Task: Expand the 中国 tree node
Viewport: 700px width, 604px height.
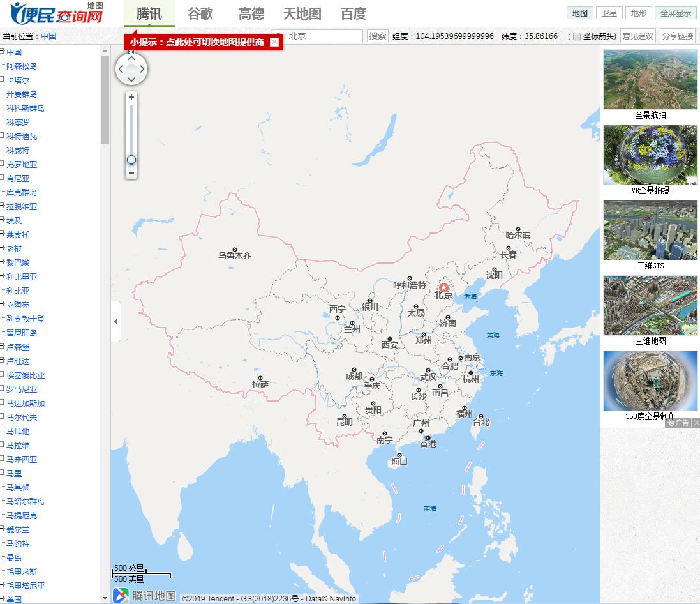Action: (2, 51)
